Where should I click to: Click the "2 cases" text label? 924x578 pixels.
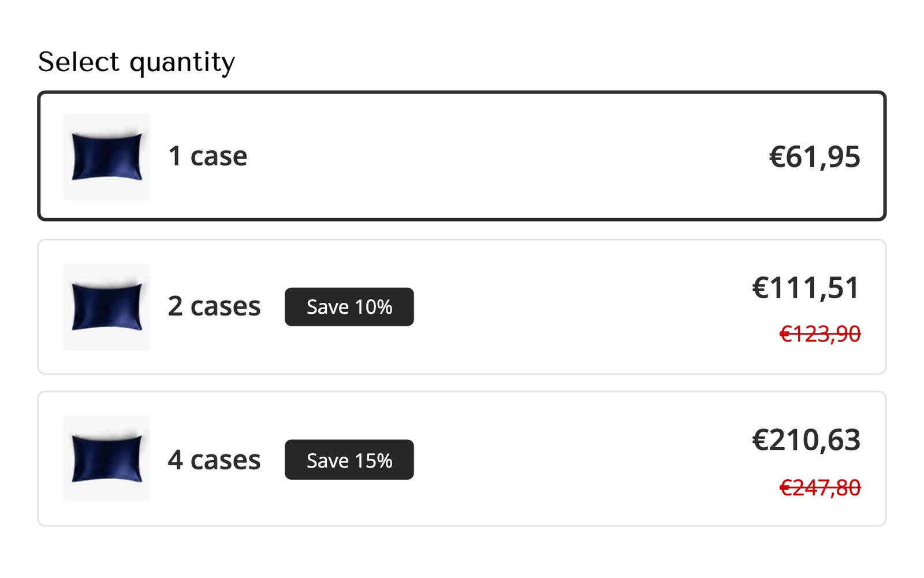pos(214,306)
